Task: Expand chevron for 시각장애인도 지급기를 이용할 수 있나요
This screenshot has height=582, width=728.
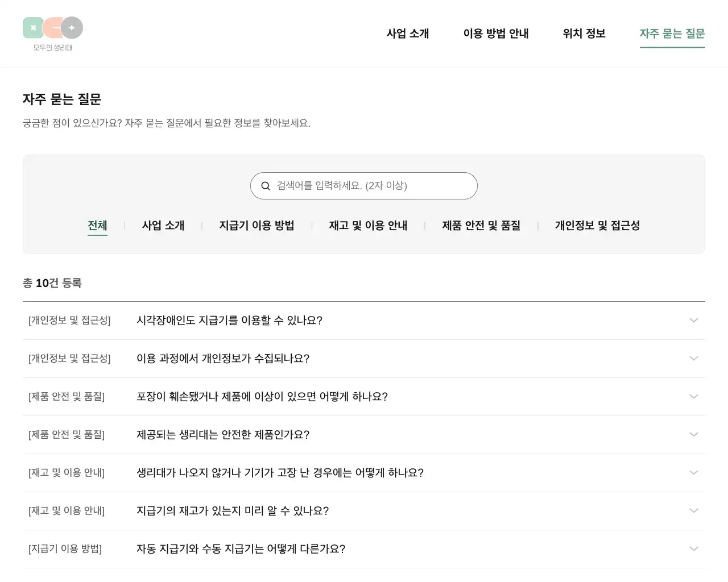Action: (694, 321)
